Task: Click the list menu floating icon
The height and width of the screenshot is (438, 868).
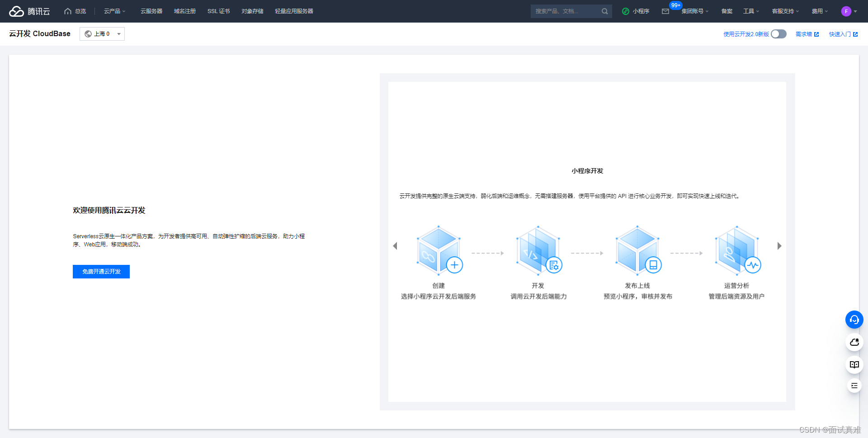Action: [854, 386]
